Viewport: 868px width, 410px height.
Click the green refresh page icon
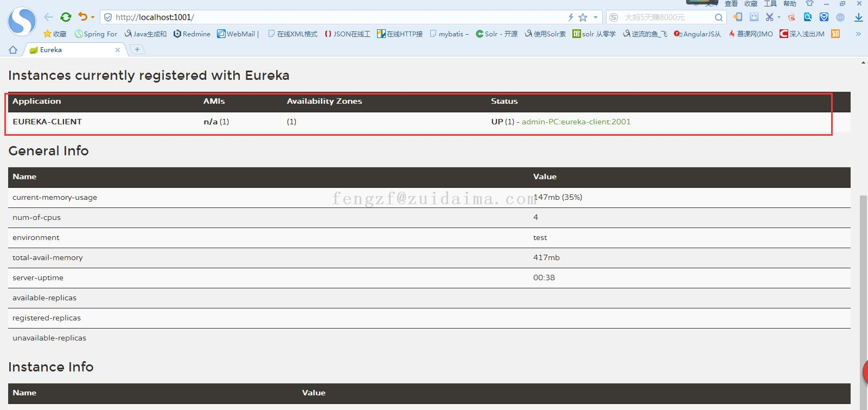pyautogui.click(x=66, y=17)
